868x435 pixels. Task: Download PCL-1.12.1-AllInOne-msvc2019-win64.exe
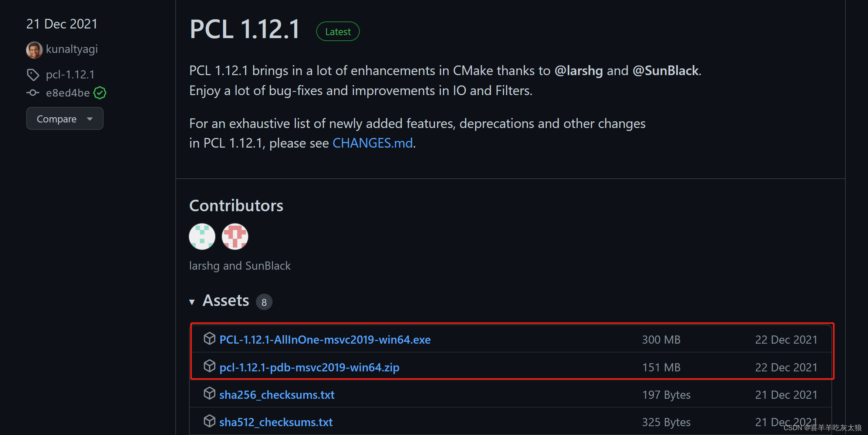[x=325, y=339]
